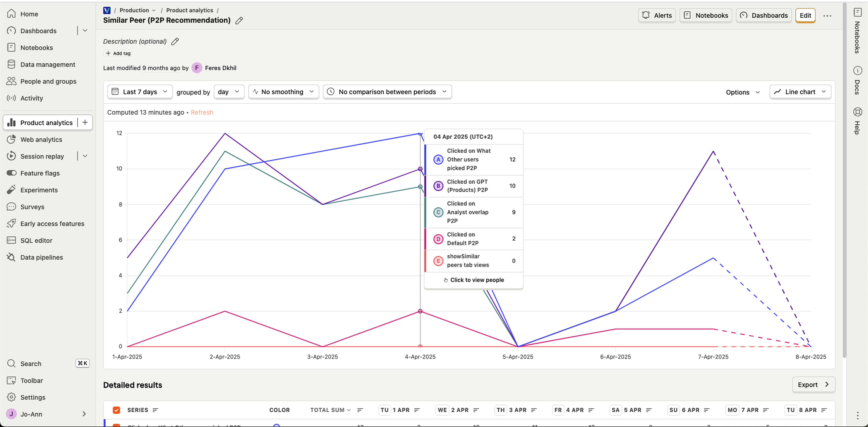
Task: Click series A color badge in tooltip
Action: 438,159
